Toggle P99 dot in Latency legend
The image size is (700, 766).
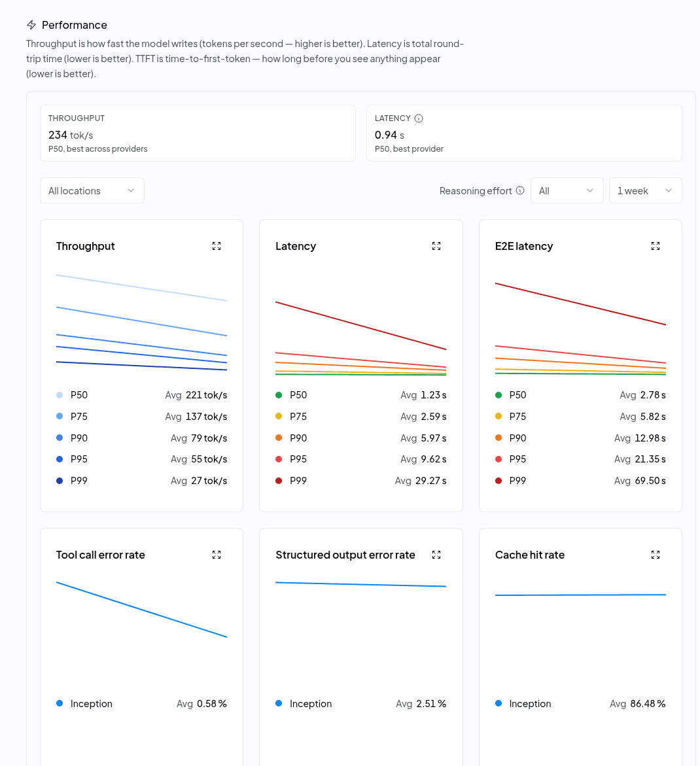(x=279, y=480)
